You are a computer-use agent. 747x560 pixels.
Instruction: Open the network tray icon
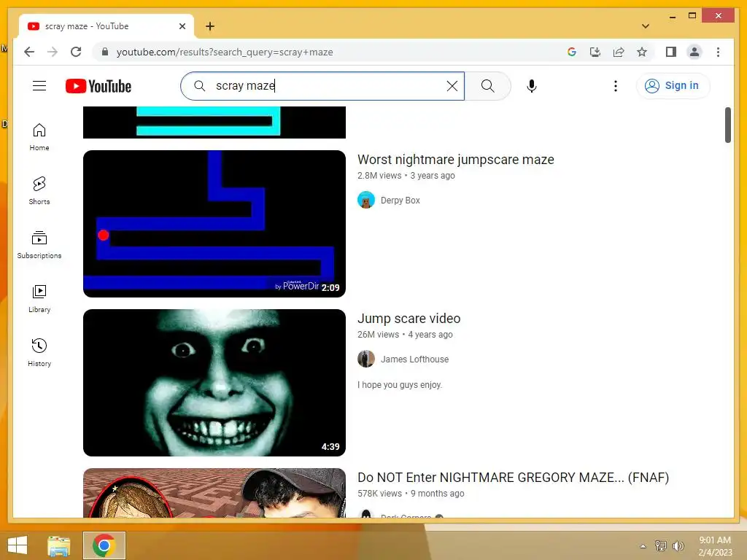pyautogui.click(x=660, y=545)
